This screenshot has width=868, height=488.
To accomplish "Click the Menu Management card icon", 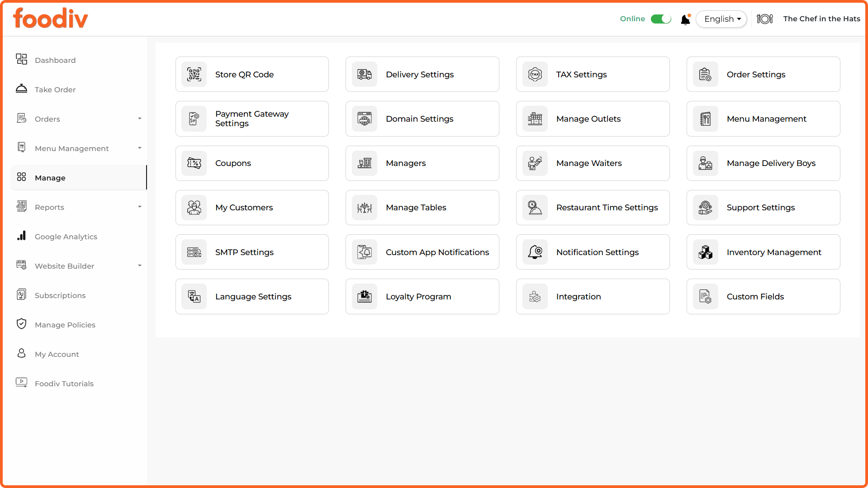I will pos(706,118).
